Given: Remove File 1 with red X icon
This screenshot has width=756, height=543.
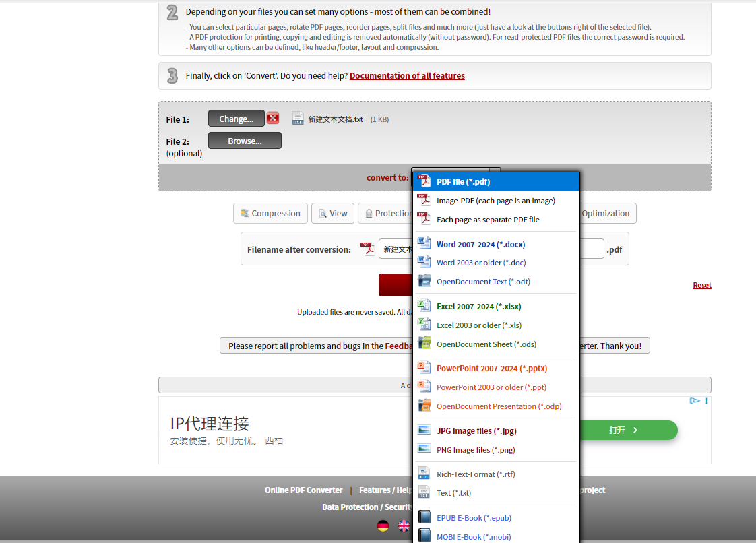Looking at the screenshot, I should 273,119.
